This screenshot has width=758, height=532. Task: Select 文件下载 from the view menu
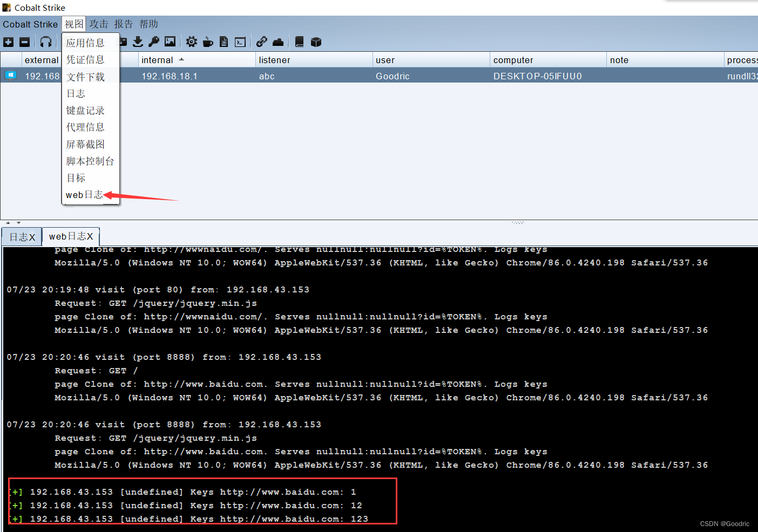point(91,77)
